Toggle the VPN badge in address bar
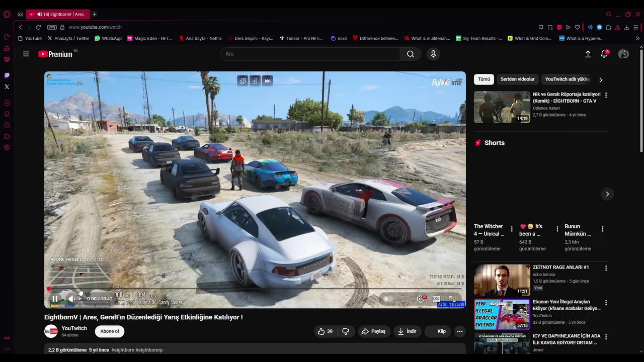This screenshot has width=644, height=362. point(52,27)
